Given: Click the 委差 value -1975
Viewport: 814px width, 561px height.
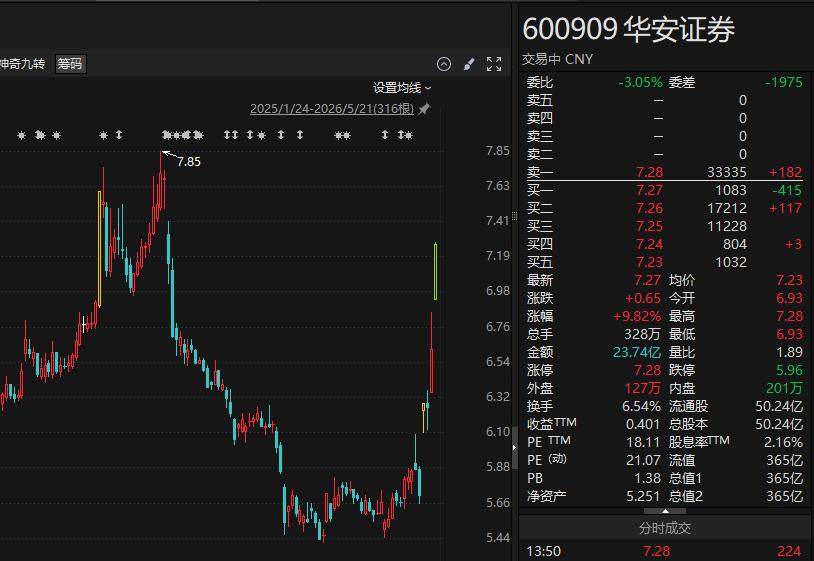Looking at the screenshot, I should tap(784, 83).
